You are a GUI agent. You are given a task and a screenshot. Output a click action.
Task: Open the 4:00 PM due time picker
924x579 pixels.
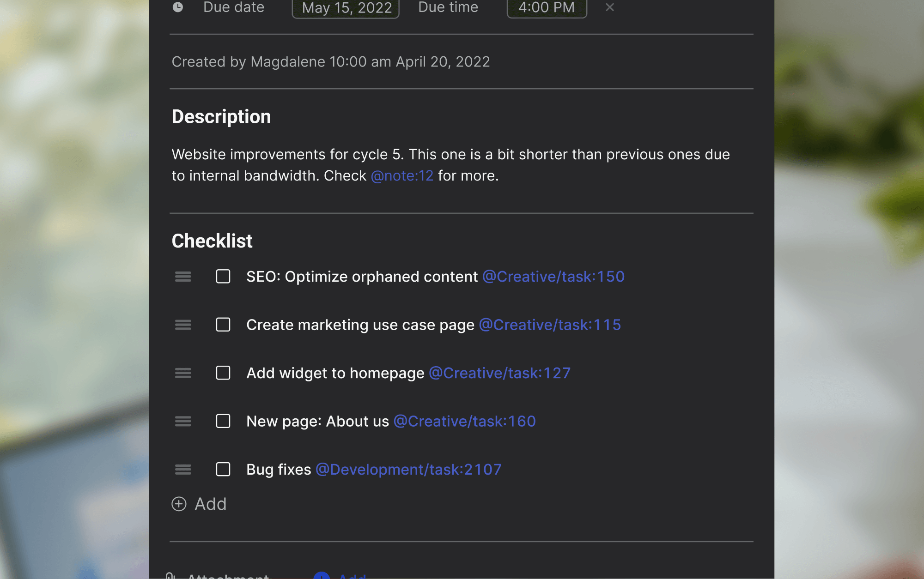547,8
